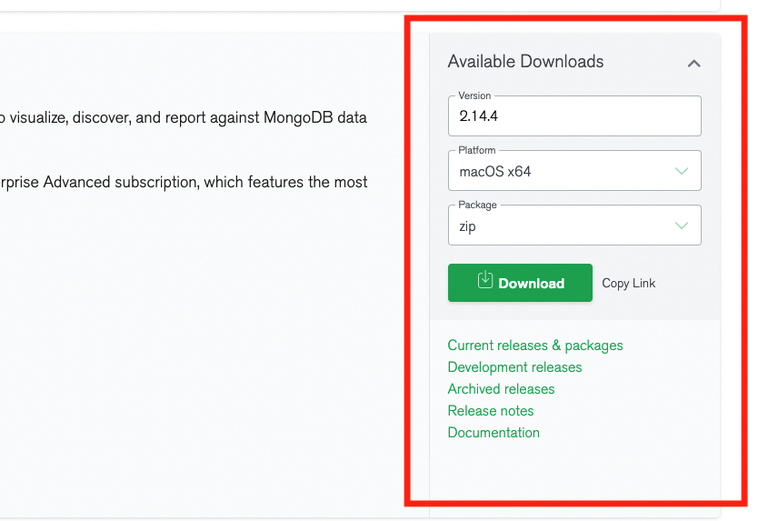Click the text mentioning MongoDB data
The width and height of the screenshot is (768, 521).
[x=183, y=117]
